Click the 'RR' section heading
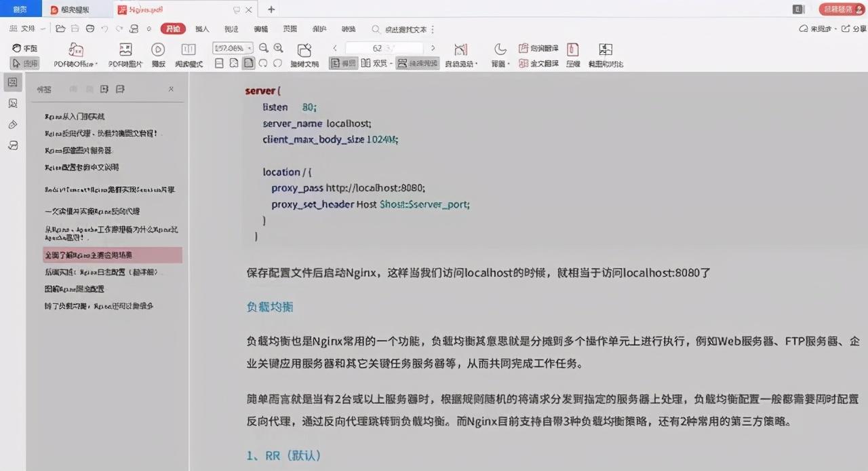The image size is (868, 471). click(x=283, y=455)
